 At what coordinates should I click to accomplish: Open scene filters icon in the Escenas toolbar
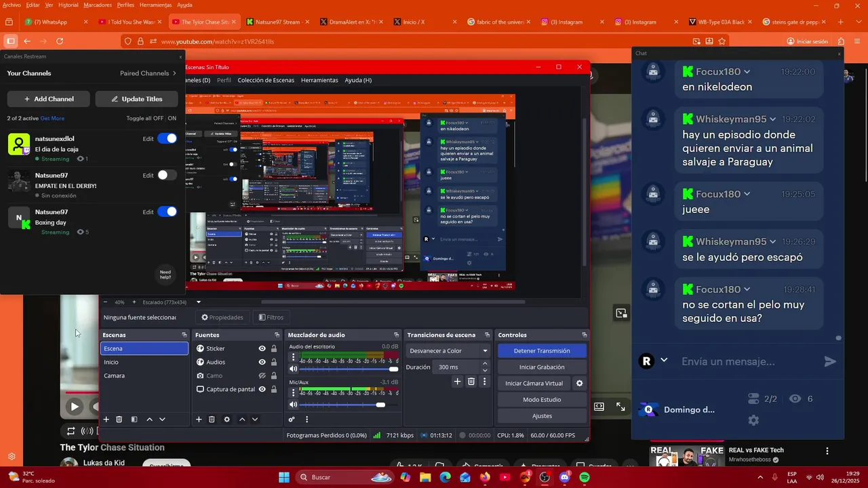click(x=134, y=420)
